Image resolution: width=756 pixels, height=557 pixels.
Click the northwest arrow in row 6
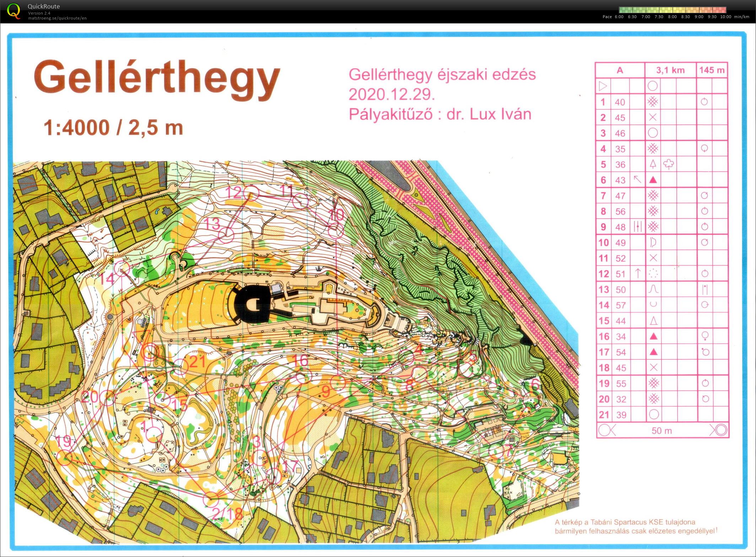(x=637, y=180)
